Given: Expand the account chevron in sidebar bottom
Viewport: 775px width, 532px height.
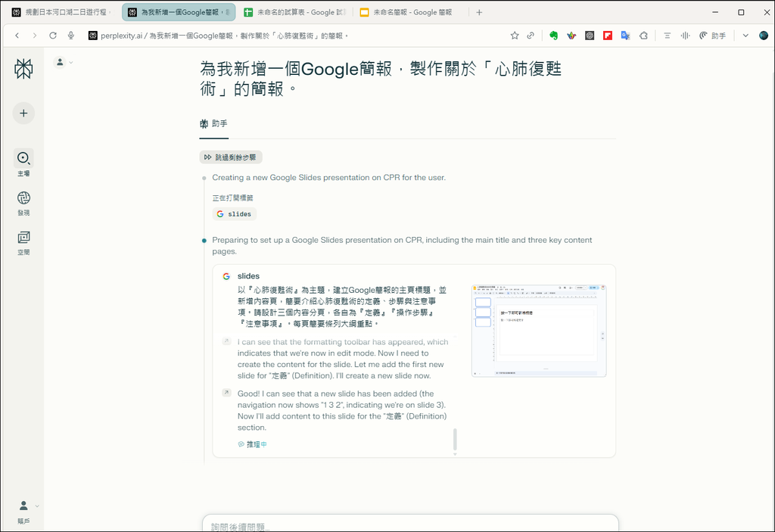Looking at the screenshot, I should tap(37, 506).
